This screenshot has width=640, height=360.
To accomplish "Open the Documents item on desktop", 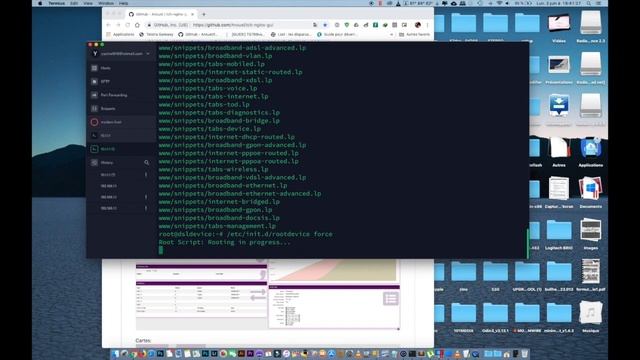I will point(591,192).
